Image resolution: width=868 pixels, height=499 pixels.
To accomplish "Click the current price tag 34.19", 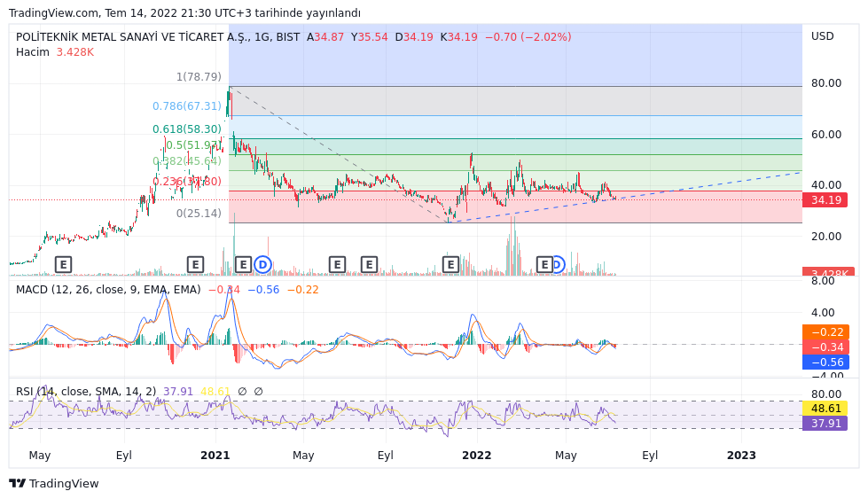I will [x=825, y=200].
